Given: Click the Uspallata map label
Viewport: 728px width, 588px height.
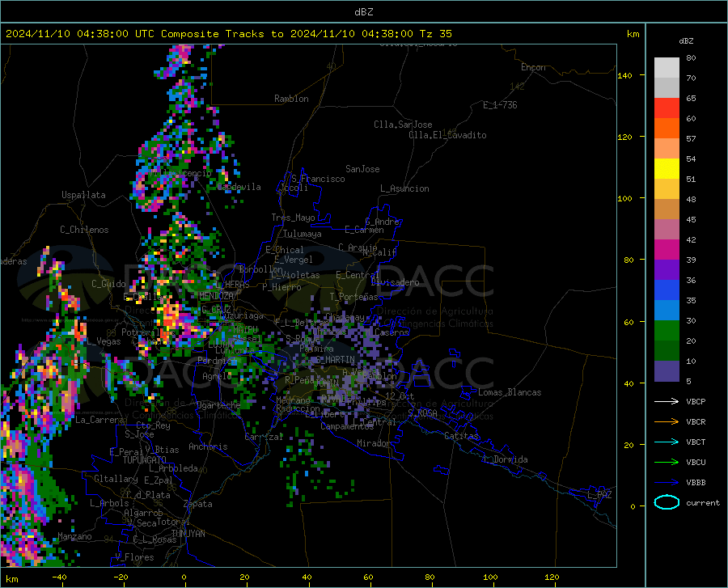Looking at the screenshot, I should pyautogui.click(x=83, y=195).
